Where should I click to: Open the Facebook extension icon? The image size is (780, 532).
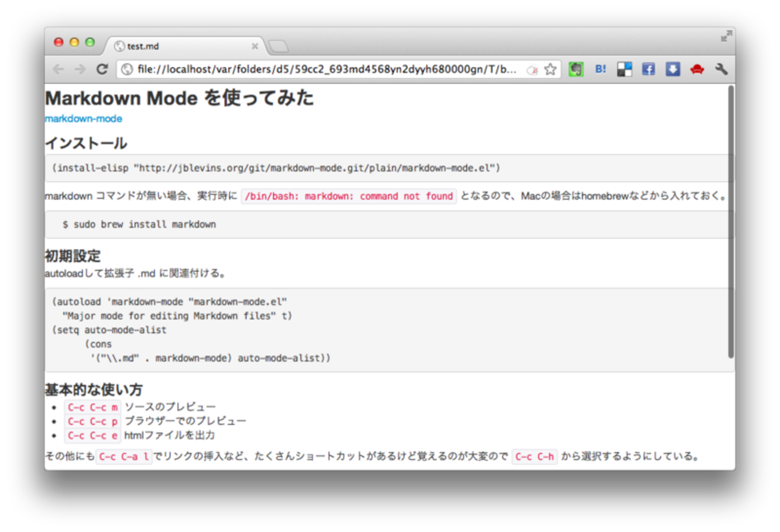648,70
